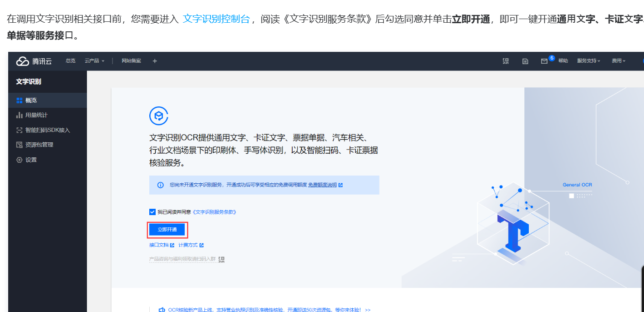Open 网站备案 in the top bar
This screenshot has height=312, width=644.
(x=132, y=60)
